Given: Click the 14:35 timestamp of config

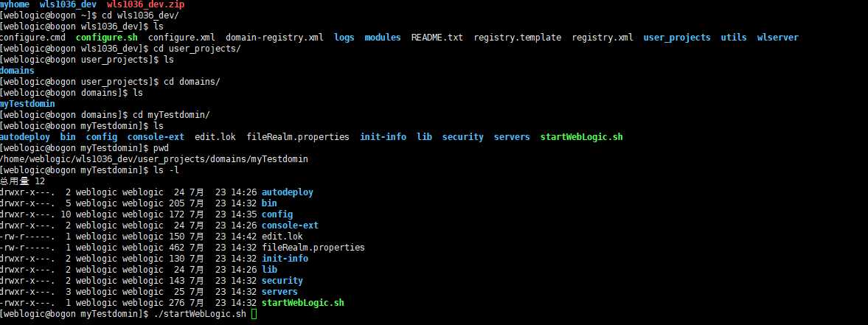Looking at the screenshot, I should click(243, 214).
